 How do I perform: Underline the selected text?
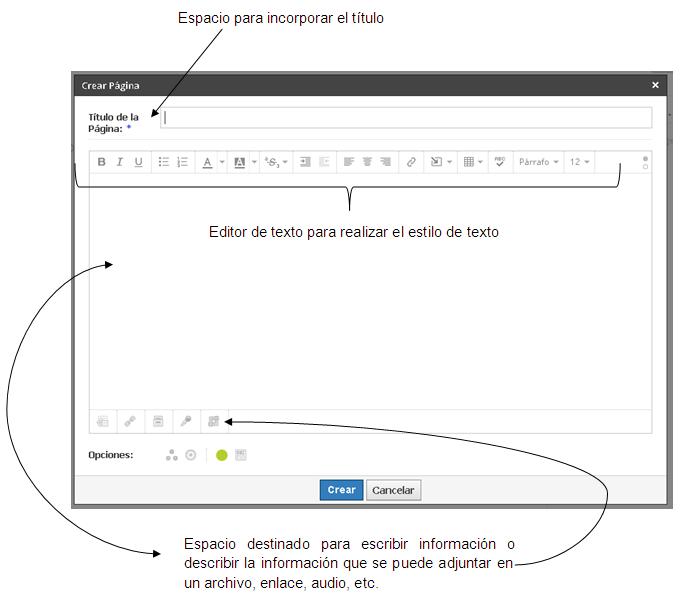[139, 162]
